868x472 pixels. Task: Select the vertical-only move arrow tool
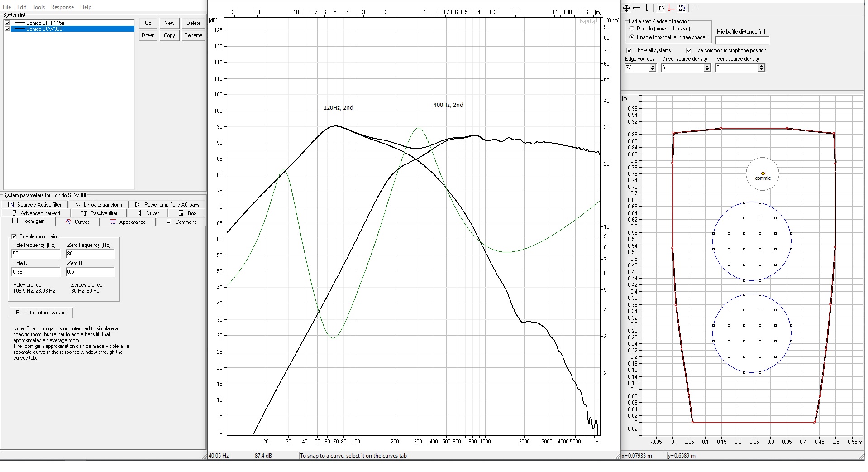tap(647, 8)
